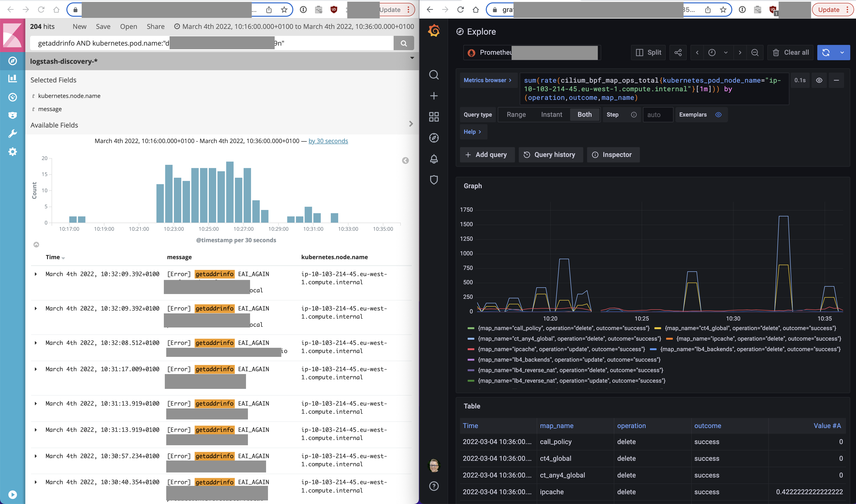Open Grafana Alerting bell icon

pyautogui.click(x=434, y=159)
